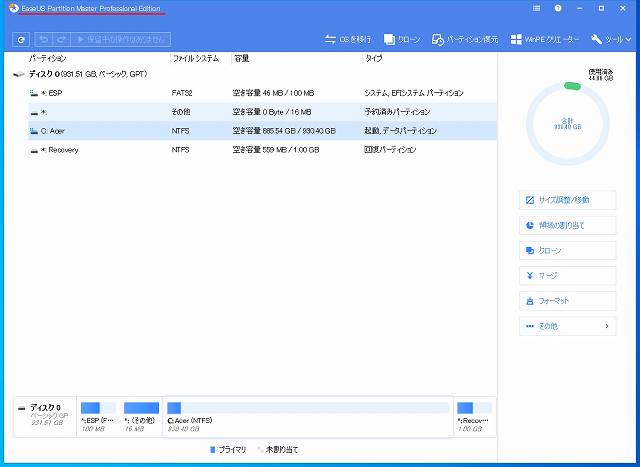Click the C: Acer partition drive icon

click(x=34, y=131)
